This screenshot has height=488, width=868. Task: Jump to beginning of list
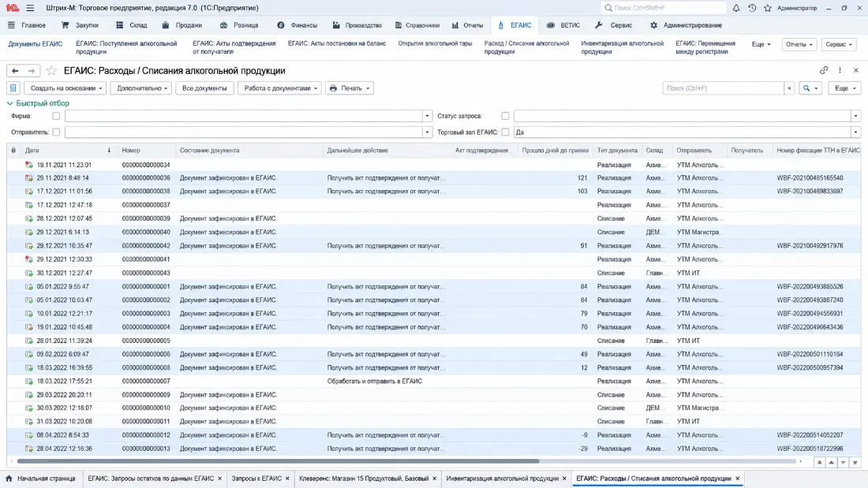(x=820, y=462)
